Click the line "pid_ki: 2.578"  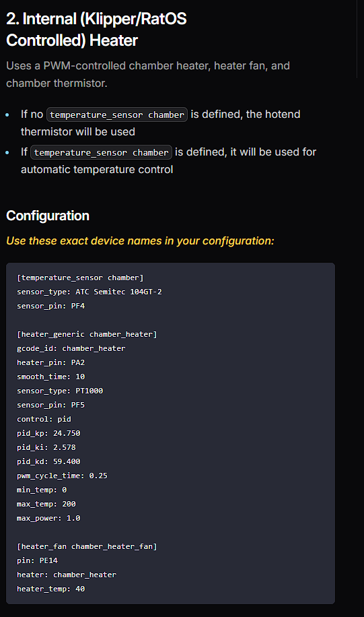tap(46, 448)
